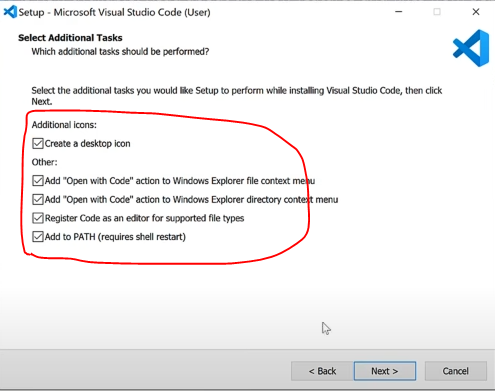Click the disabled maximize button
Viewport: 495px width, 391px height.
point(437,12)
